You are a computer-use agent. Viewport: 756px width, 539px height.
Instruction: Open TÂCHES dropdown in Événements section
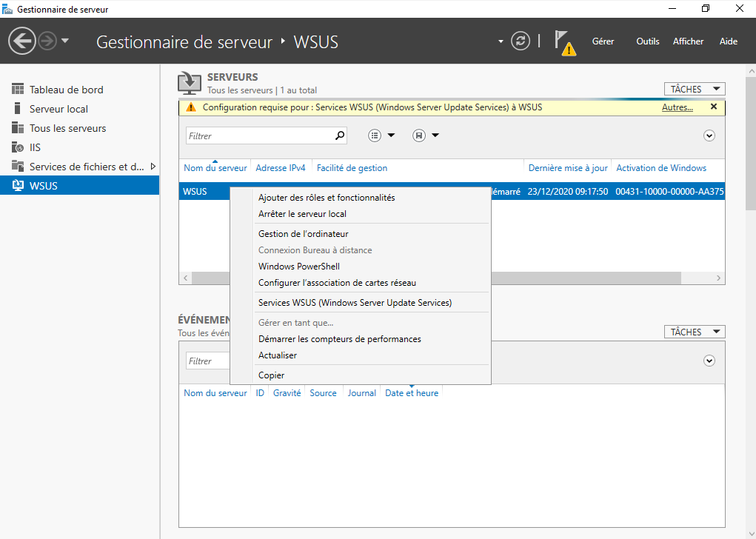click(x=695, y=332)
